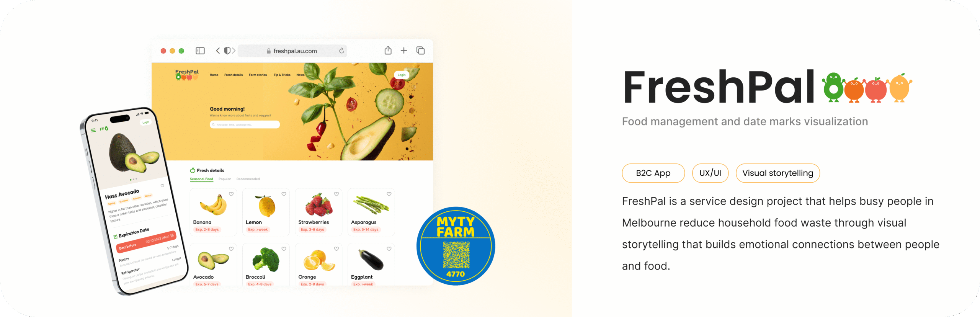The image size is (980, 317).
Task: Click the browser share icon
Action: coord(388,51)
